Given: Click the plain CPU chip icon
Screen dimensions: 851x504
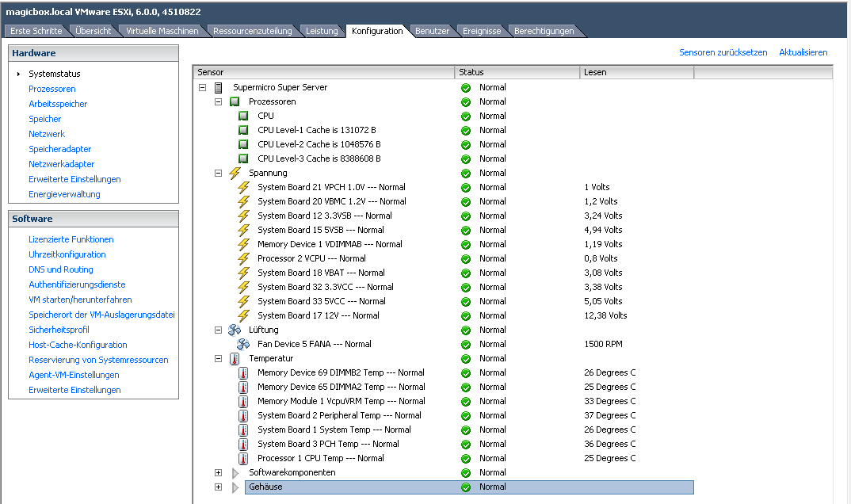Looking at the screenshot, I should pos(243,116).
